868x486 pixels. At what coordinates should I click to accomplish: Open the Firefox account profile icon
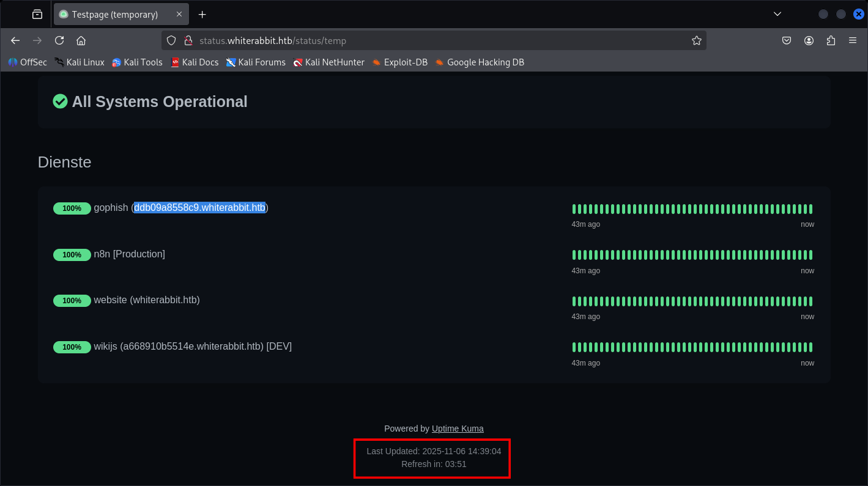[809, 40]
